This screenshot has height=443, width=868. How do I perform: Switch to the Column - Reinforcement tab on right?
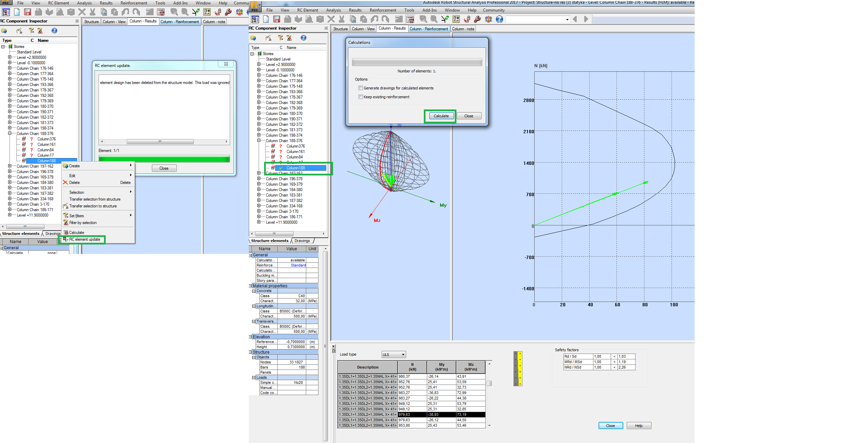pyautogui.click(x=429, y=29)
